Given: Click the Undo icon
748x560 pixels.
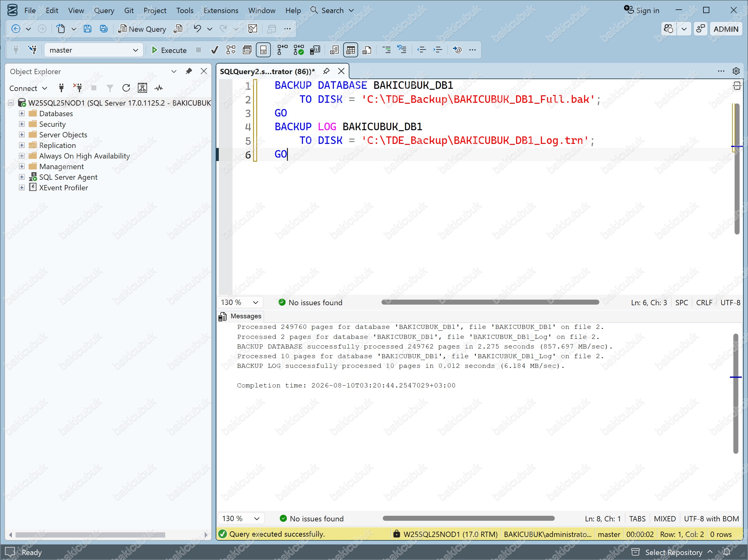Looking at the screenshot, I should point(198,29).
